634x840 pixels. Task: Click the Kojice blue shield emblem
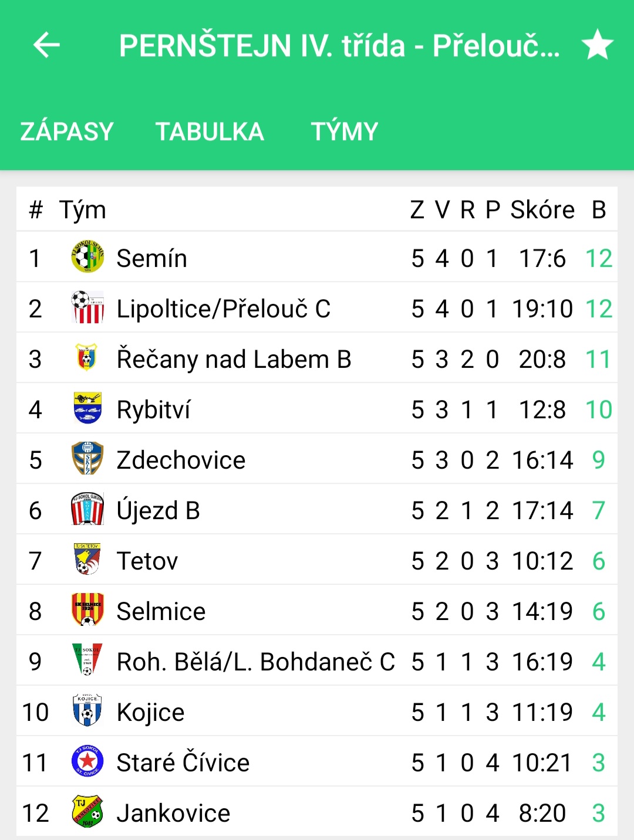[87, 710]
